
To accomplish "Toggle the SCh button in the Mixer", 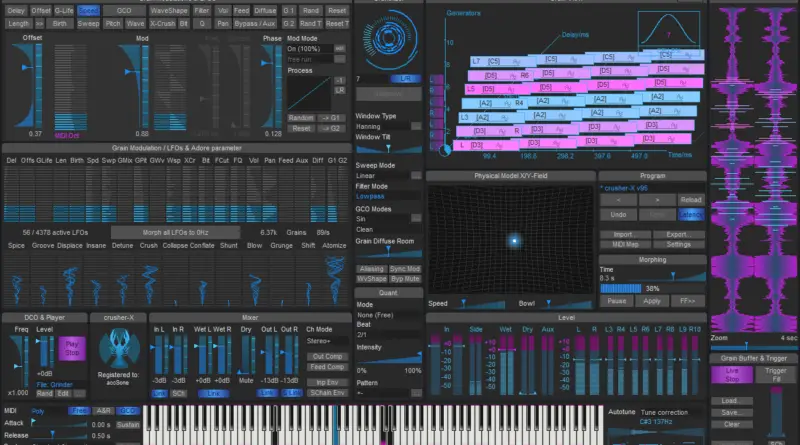I will coord(178,393).
